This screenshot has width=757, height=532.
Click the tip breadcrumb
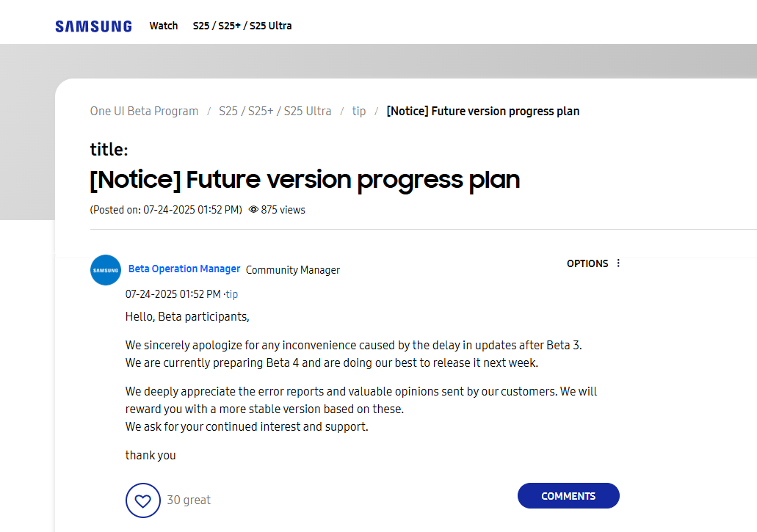[358, 111]
